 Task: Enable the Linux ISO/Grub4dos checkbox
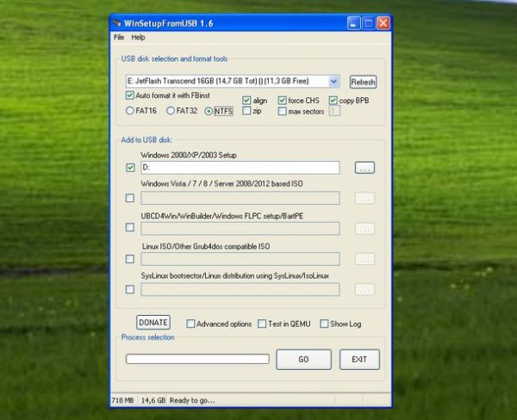tap(130, 258)
